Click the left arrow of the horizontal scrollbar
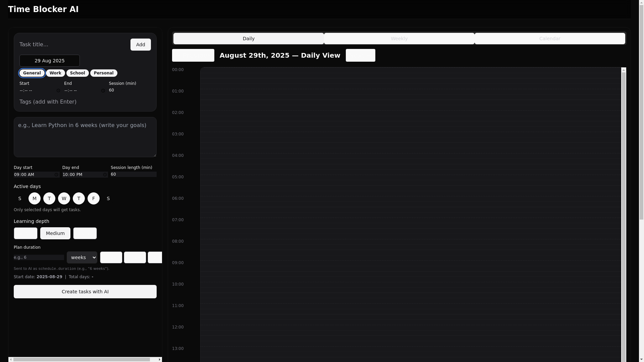 click(11, 359)
